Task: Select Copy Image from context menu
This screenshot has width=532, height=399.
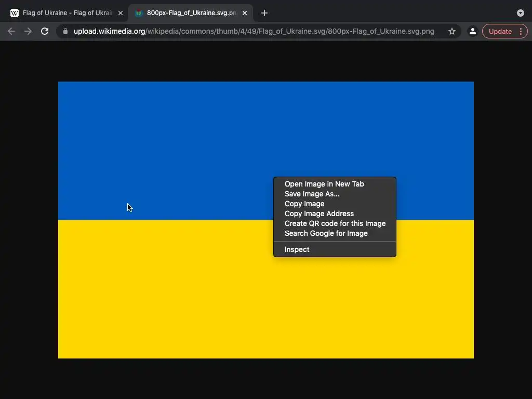Action: (x=304, y=204)
